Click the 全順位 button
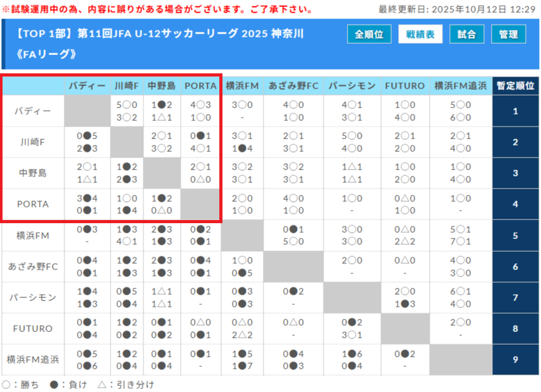541x392 pixels. (x=369, y=35)
